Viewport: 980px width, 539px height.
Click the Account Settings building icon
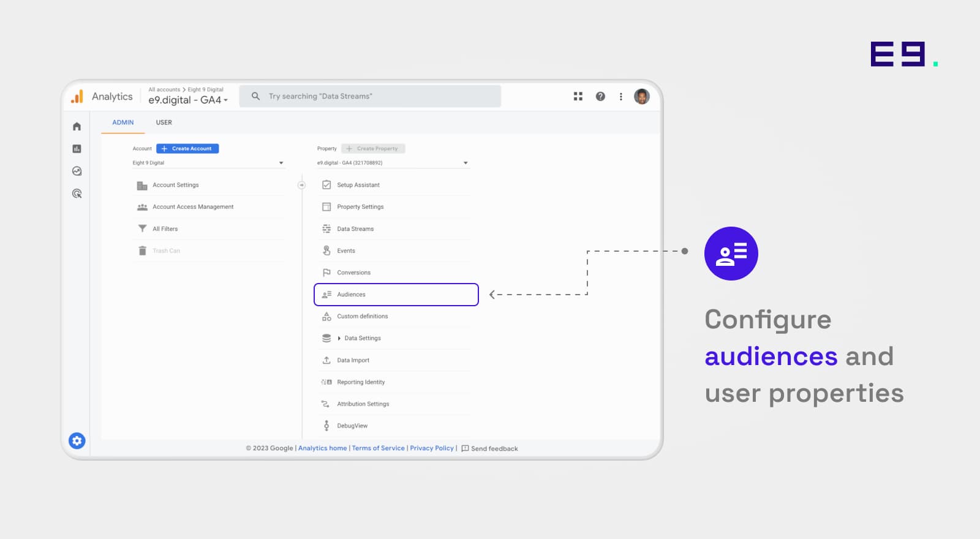coord(142,185)
